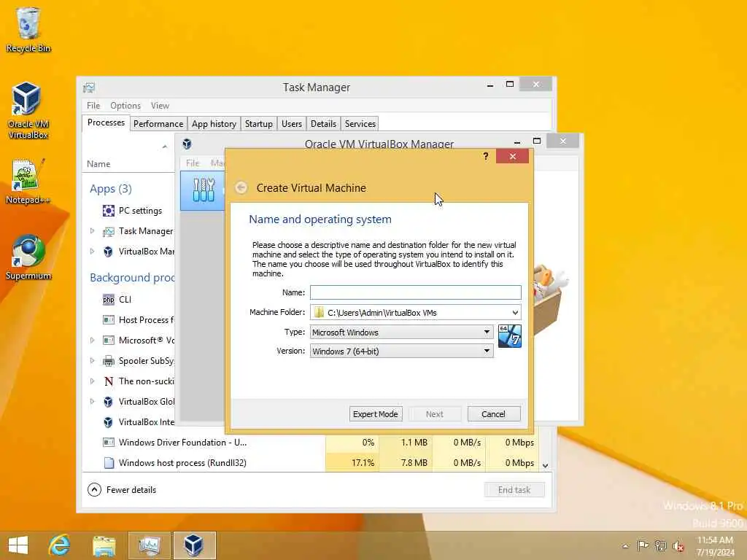Show hidden tray icons arrow
This screenshot has height=560, width=747.
pos(625,546)
